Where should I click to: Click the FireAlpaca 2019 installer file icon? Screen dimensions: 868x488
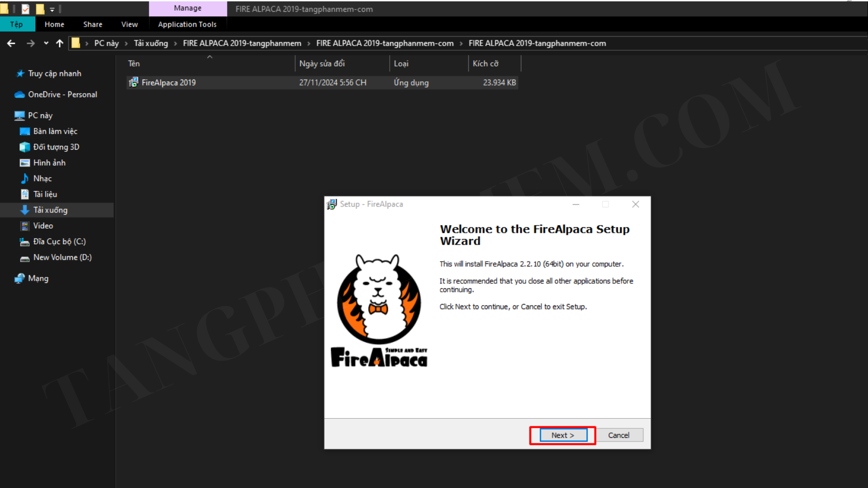(133, 82)
